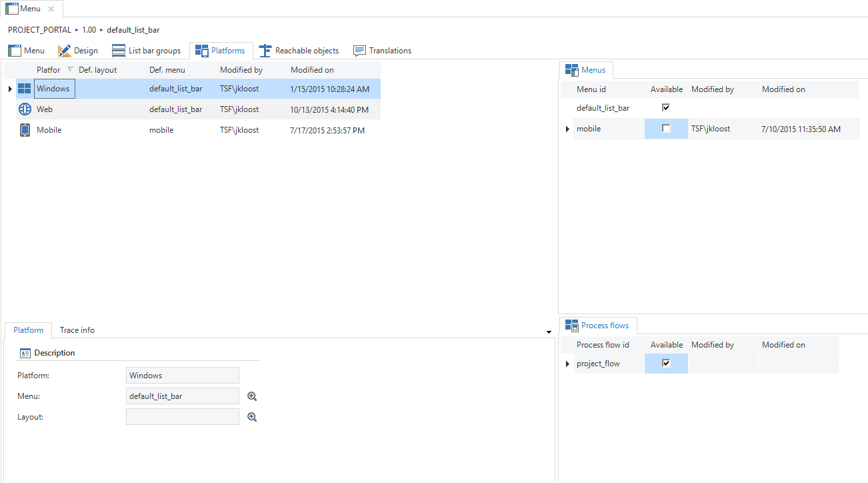Uncheck Available for project_flow process flow
868x483 pixels.
pos(666,364)
